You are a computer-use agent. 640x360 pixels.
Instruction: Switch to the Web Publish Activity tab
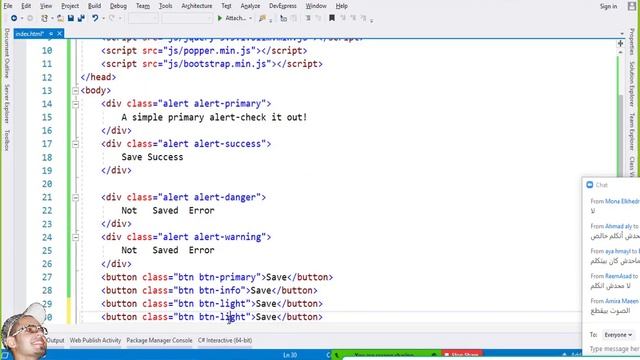(95, 340)
